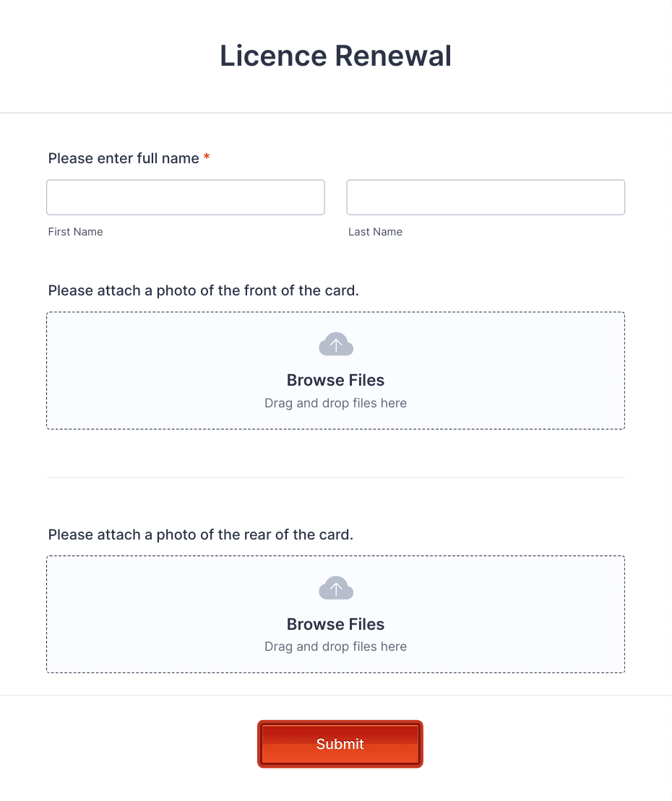Click Browse Files under the rear card prompt
The width and height of the screenshot is (672, 801).
[x=335, y=624]
